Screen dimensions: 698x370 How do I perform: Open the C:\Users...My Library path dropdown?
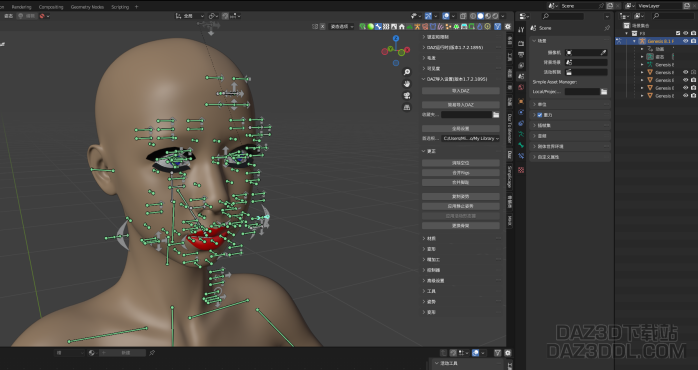470,138
